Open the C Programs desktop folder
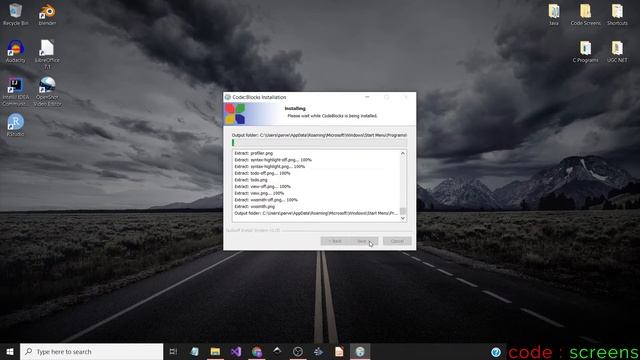The image size is (640, 360). (586, 51)
